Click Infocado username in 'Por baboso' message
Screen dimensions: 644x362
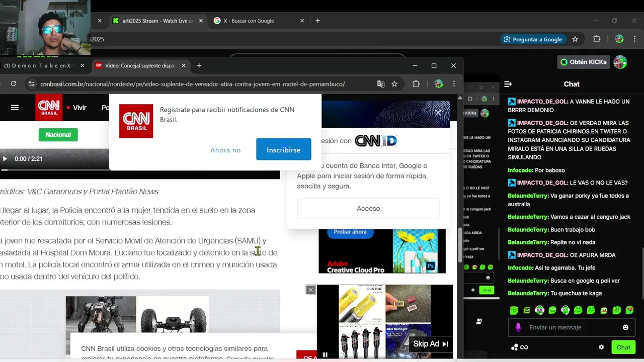520,170
